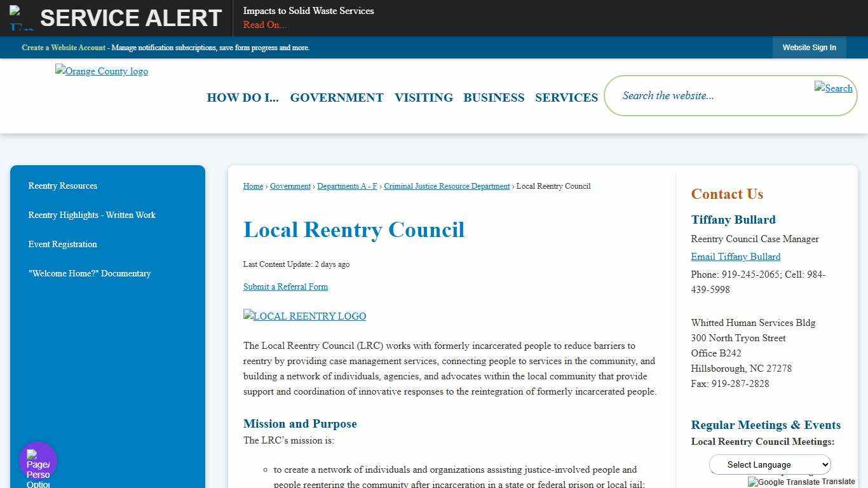The width and height of the screenshot is (868, 488).
Task: Open Submit a Referral Form
Action: (285, 287)
